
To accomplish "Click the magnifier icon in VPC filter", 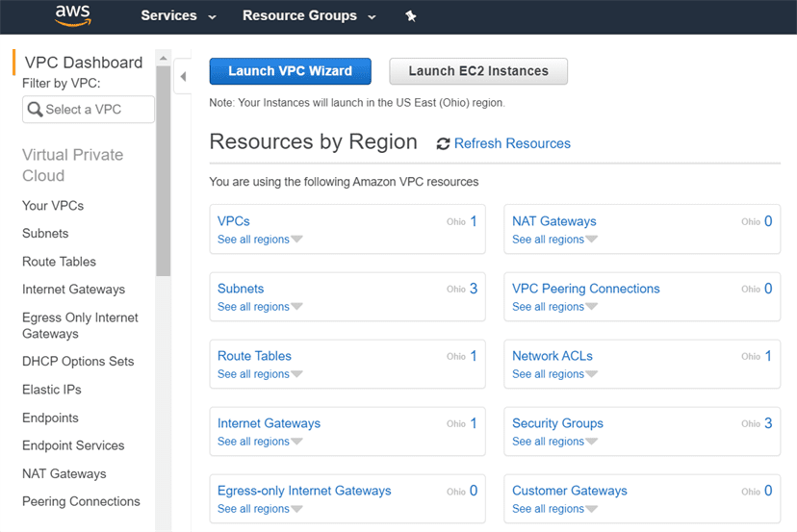I will point(35,110).
